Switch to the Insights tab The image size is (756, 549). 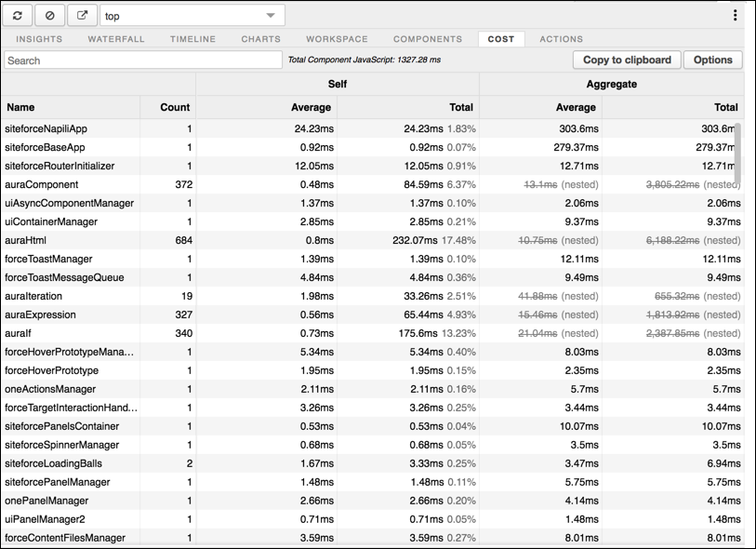click(x=39, y=39)
